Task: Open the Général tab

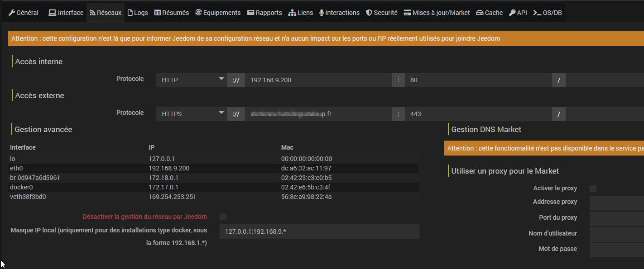Action: click(24, 13)
